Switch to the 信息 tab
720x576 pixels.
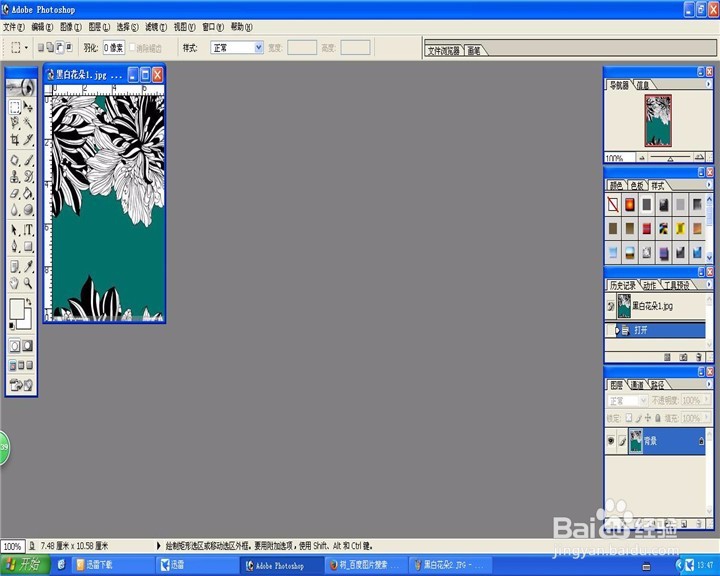click(x=643, y=85)
